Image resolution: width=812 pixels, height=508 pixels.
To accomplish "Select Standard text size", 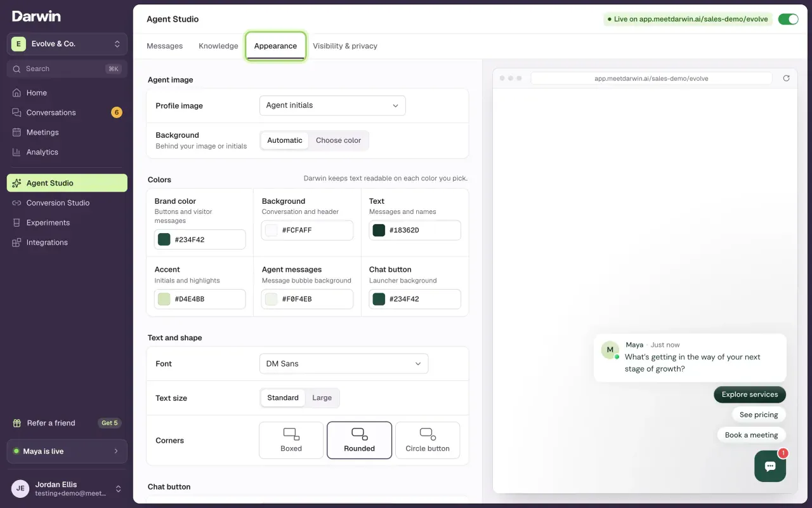I will (x=283, y=398).
